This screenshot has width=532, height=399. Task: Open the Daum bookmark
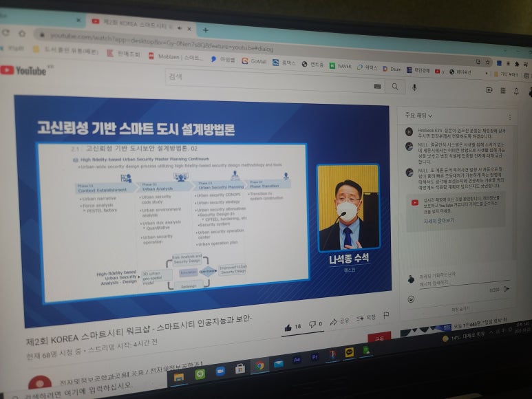392,69
